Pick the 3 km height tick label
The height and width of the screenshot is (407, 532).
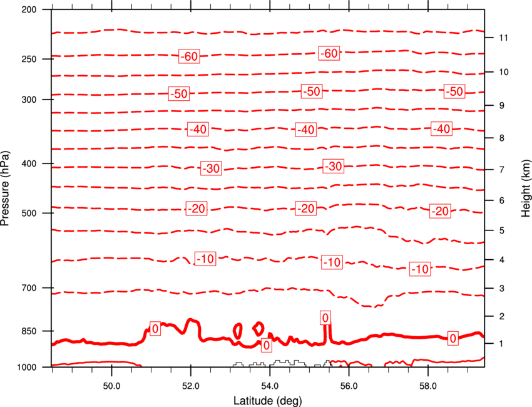tap(501, 289)
